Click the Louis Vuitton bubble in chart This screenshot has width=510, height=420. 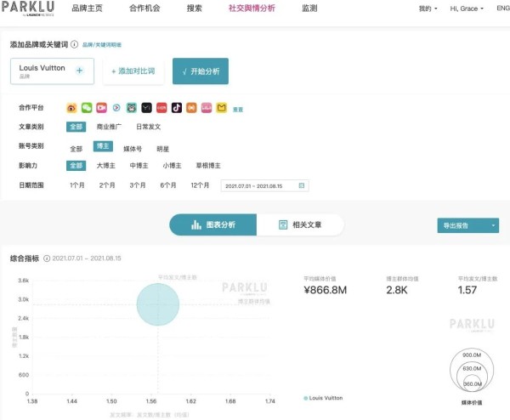click(x=158, y=304)
